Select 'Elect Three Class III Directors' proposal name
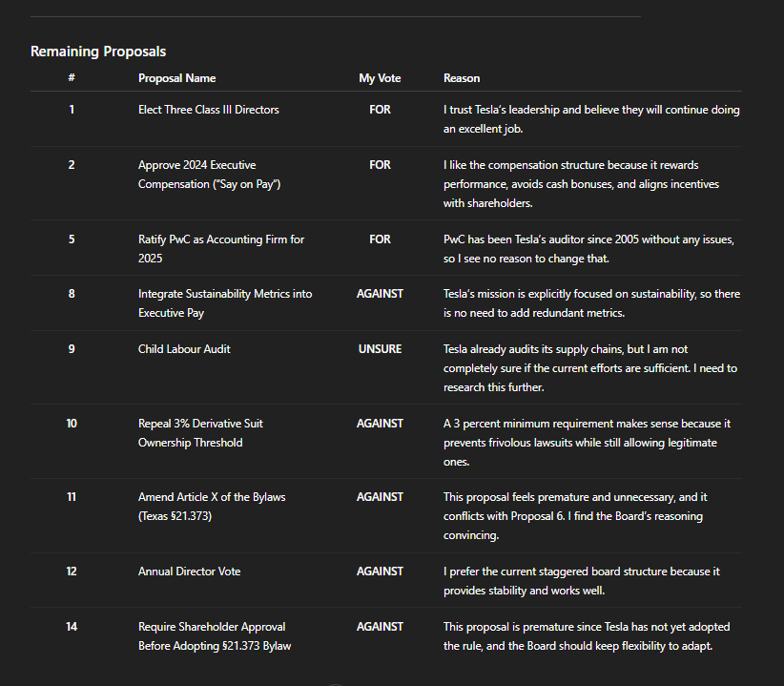784x686 pixels. click(x=209, y=110)
